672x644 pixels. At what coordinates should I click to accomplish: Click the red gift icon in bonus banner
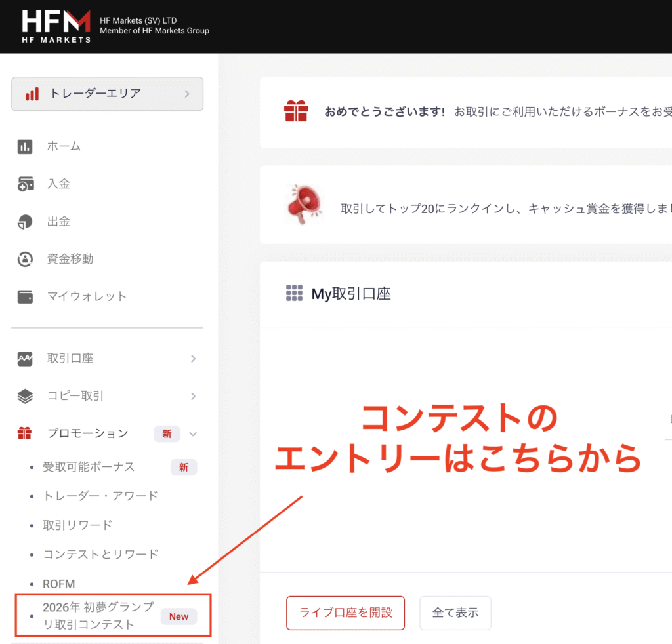tap(296, 111)
